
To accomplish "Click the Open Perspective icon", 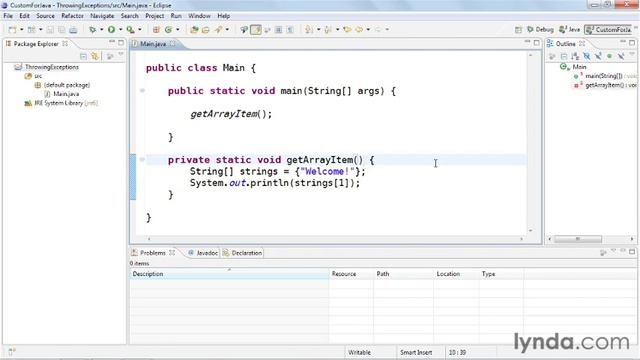I will [x=518, y=29].
